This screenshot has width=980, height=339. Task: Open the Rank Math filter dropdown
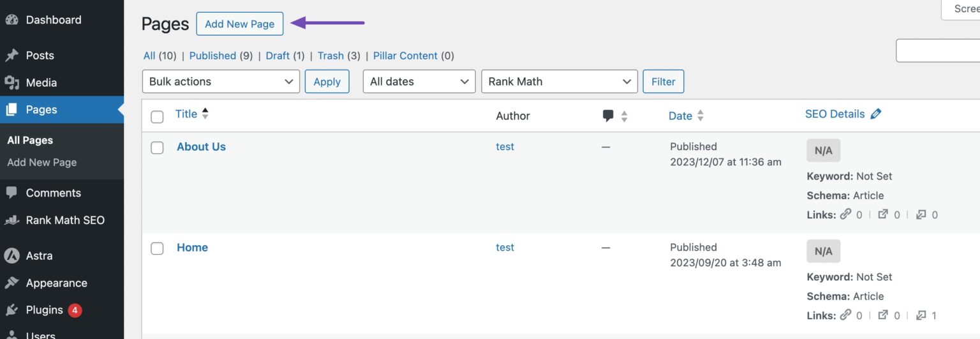point(559,82)
